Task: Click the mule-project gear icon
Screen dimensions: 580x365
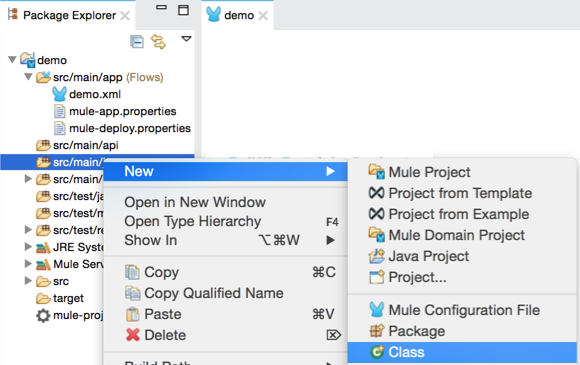Action: coord(43,316)
